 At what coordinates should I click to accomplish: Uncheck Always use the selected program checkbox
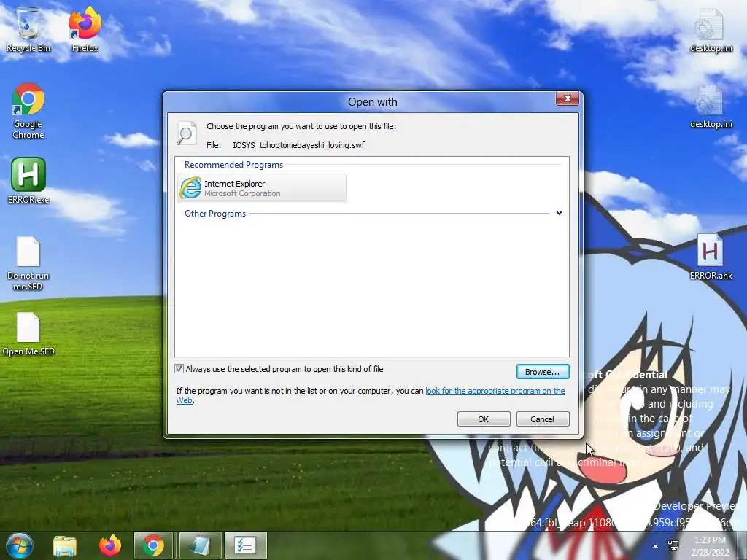(x=179, y=368)
